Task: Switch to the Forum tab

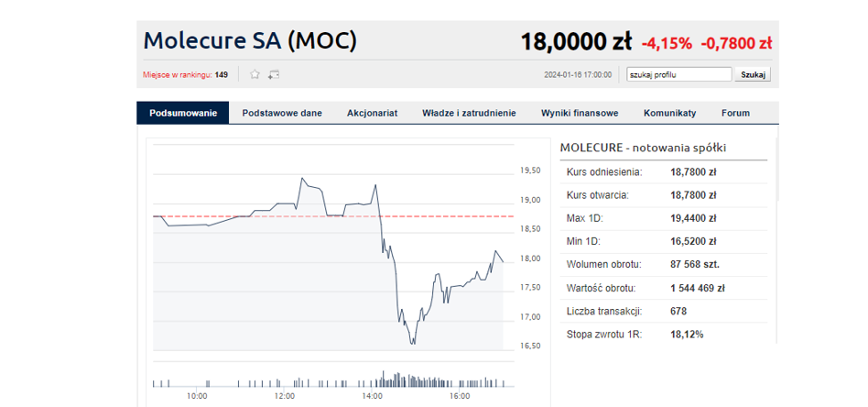Action: pos(735,113)
